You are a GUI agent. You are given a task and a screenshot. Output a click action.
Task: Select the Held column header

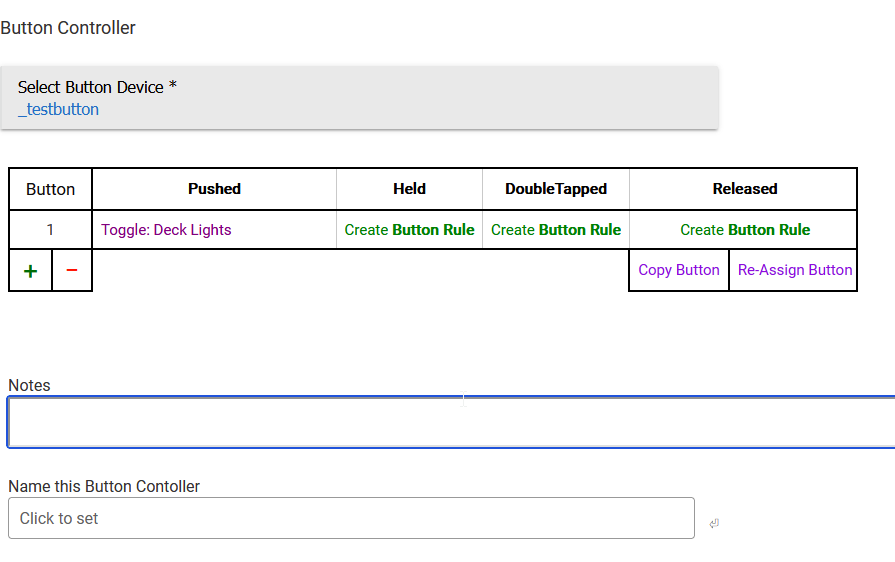tap(409, 189)
